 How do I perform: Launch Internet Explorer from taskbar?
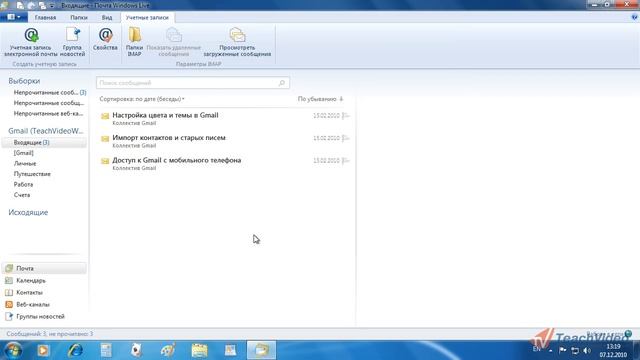tap(75, 350)
